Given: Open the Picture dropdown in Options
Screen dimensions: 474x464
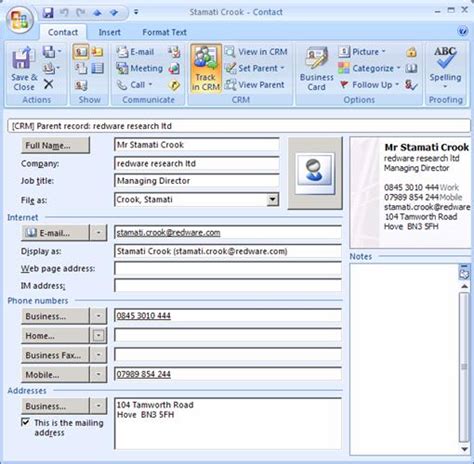Looking at the screenshot, I should [x=362, y=52].
